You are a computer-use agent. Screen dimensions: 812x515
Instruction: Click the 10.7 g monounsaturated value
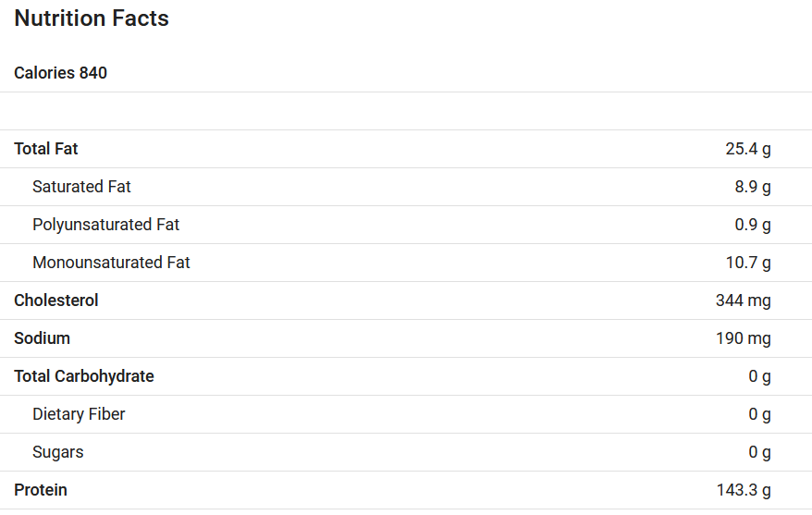click(748, 263)
